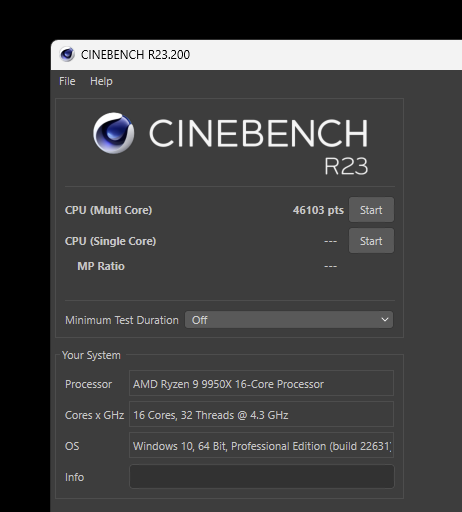462x512 pixels.
Task: Click the Minimum Test Duration label
Action: point(122,320)
